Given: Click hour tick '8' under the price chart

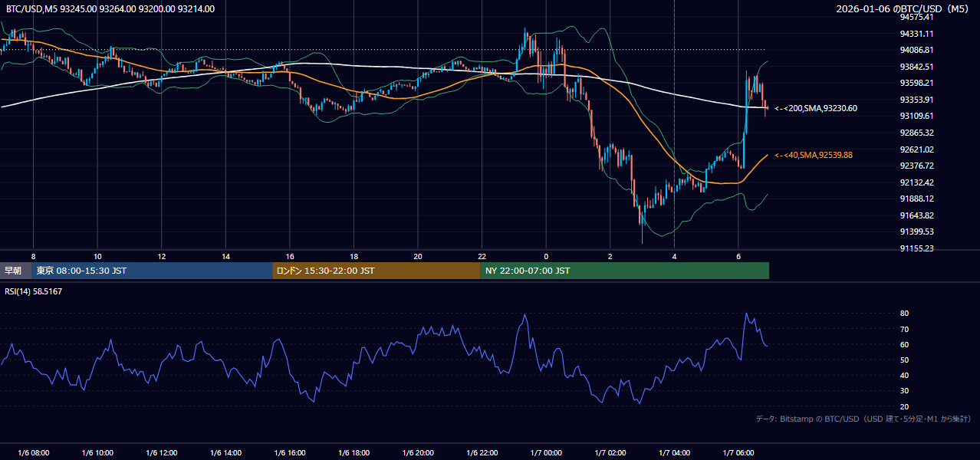Looking at the screenshot, I should click(x=33, y=256).
